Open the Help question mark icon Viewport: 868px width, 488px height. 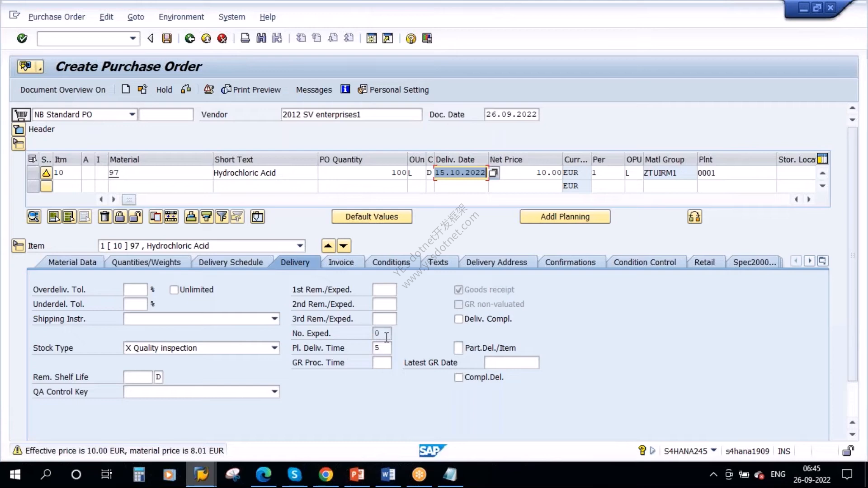tap(410, 38)
